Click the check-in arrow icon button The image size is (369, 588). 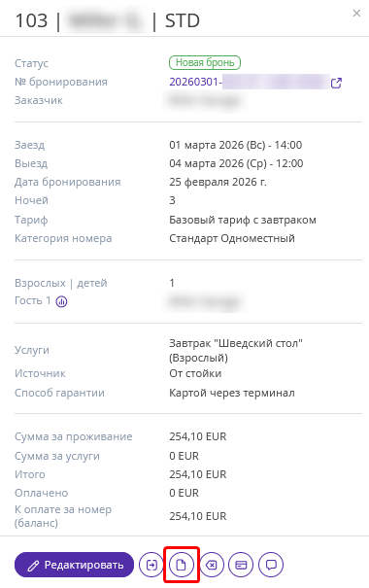[151, 565]
